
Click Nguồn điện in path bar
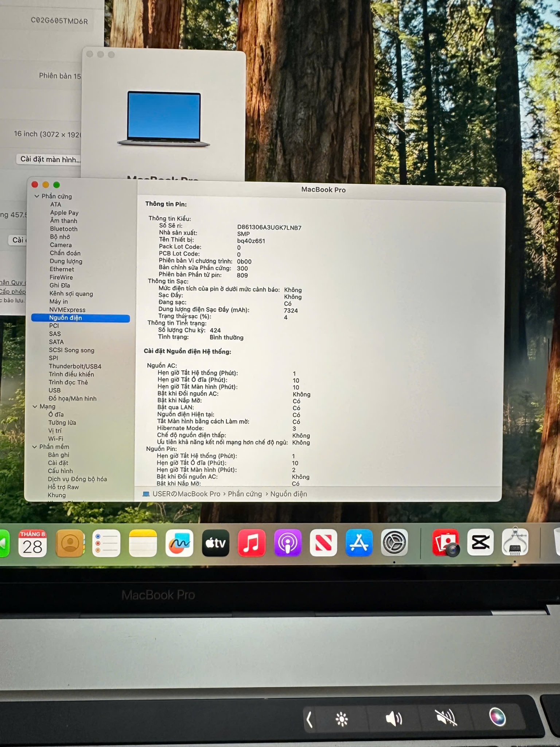point(289,494)
